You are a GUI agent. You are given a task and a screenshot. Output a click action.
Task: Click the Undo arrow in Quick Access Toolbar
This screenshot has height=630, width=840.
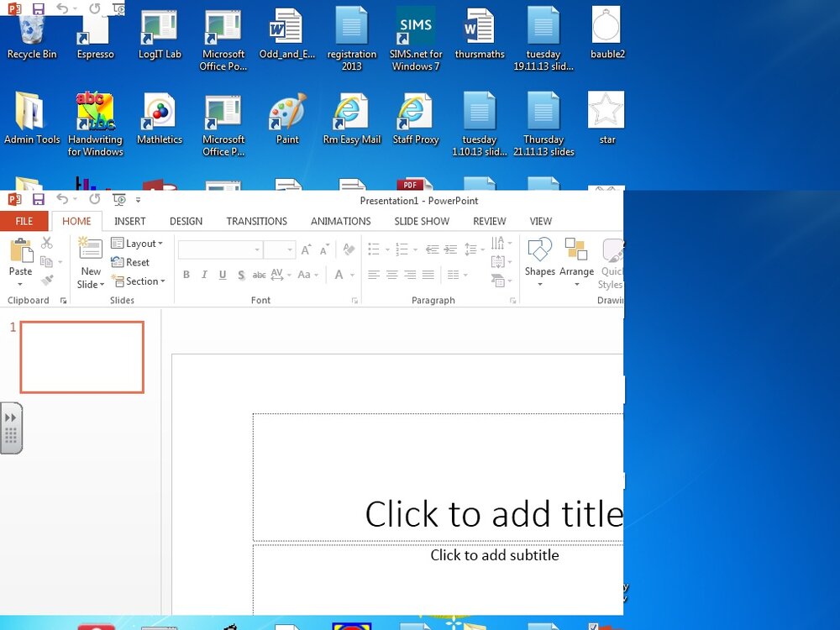(x=63, y=199)
